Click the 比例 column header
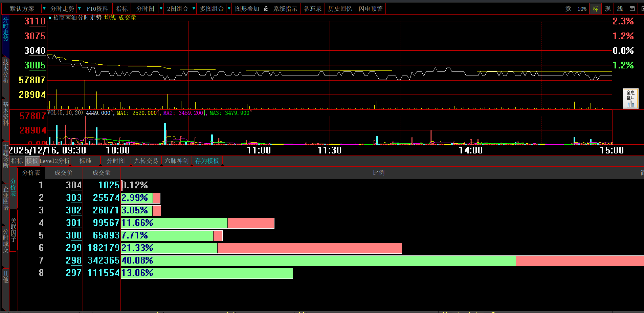 tap(379, 173)
